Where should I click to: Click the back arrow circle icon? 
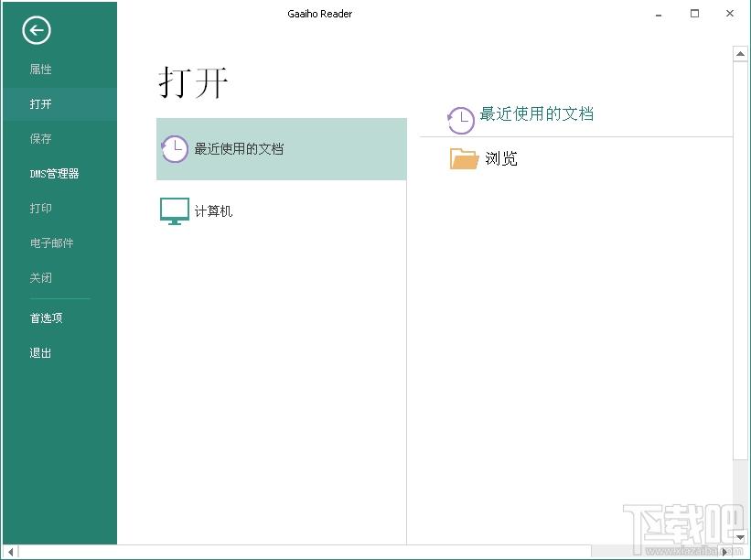[37, 30]
